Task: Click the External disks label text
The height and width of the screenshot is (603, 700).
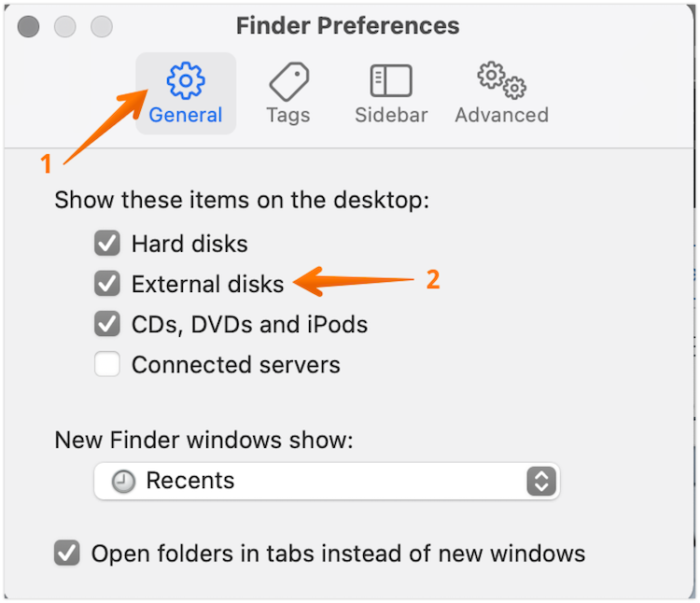Action: click(207, 285)
